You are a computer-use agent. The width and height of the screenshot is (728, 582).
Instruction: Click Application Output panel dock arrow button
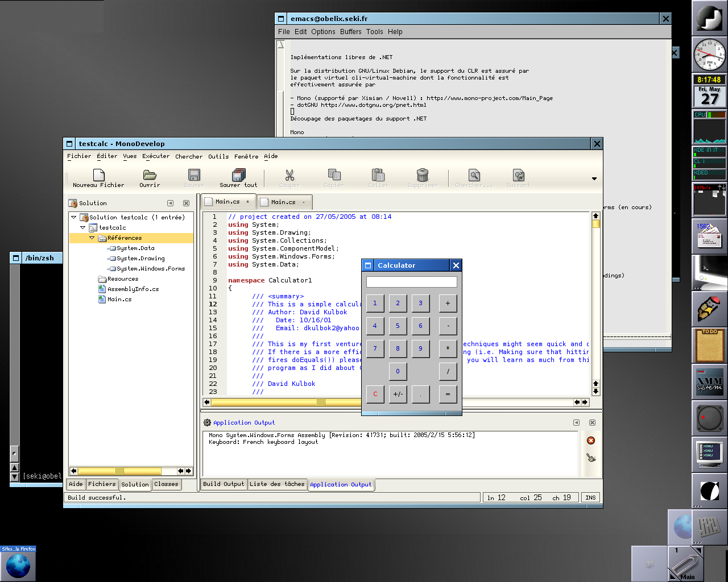pyautogui.click(x=576, y=422)
